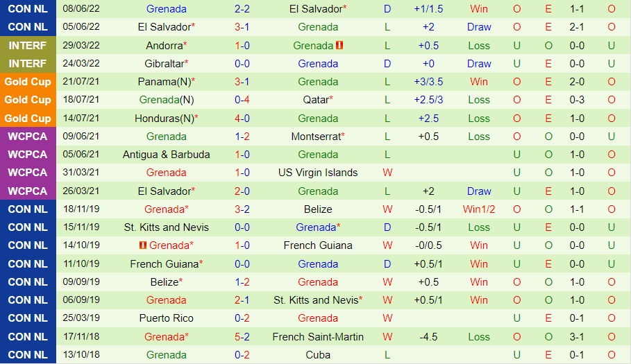
Task: Click the red card icon in the Andorra match row
Action: pyautogui.click(x=340, y=45)
